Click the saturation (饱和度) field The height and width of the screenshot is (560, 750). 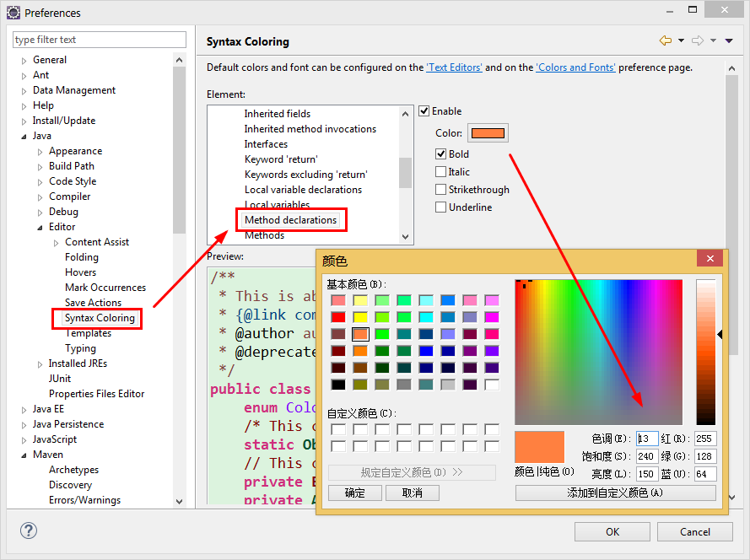click(x=647, y=456)
